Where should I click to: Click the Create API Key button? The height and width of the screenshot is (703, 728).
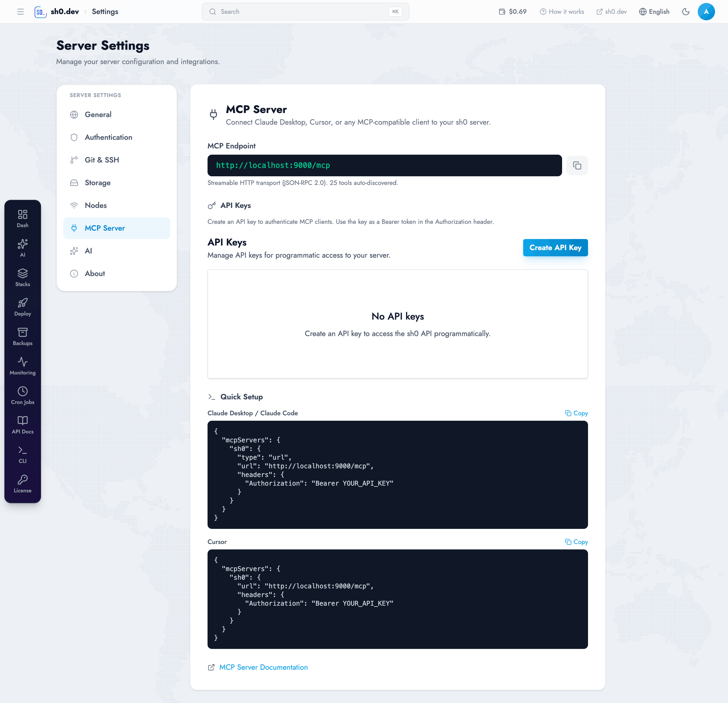555,247
